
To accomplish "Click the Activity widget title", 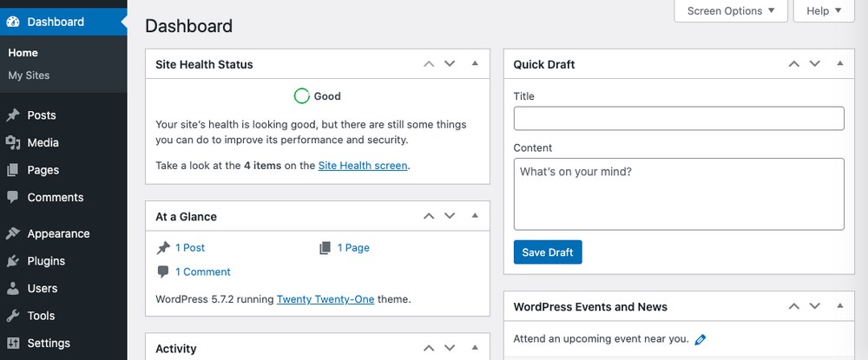I will pos(176,349).
